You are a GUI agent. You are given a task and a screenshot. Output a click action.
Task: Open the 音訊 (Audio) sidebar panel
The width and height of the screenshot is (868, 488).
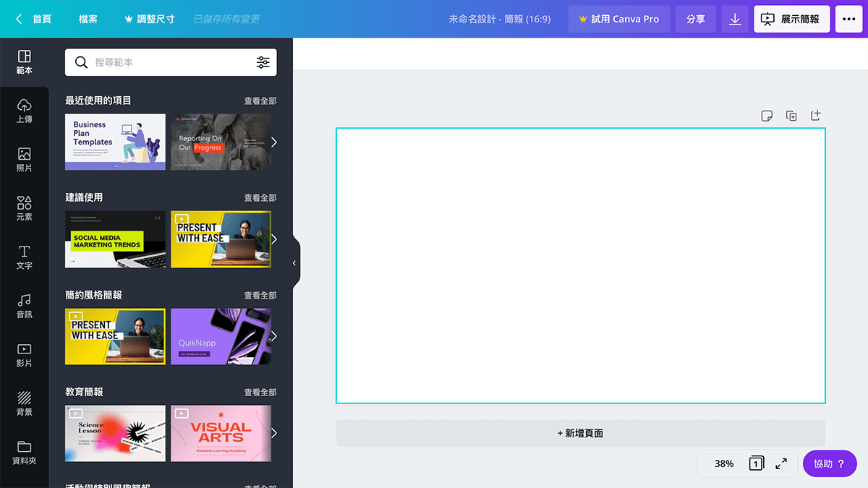(24, 306)
